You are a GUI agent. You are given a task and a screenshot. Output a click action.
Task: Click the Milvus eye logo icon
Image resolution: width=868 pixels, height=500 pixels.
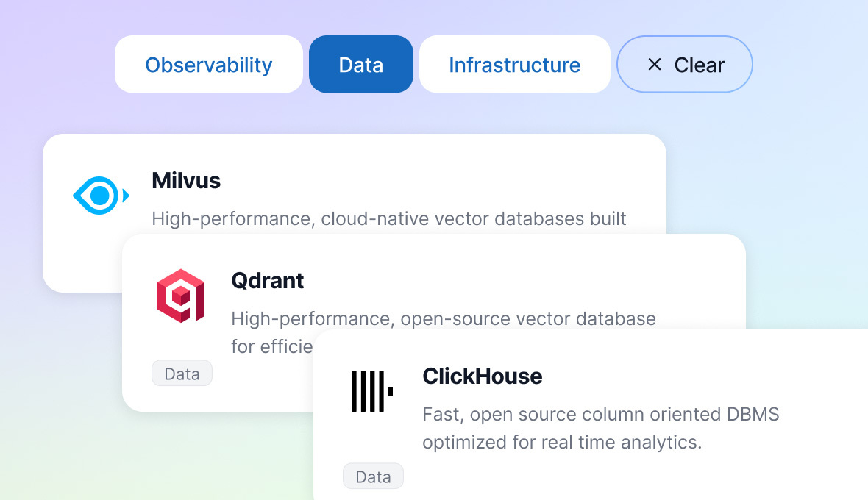click(x=101, y=196)
